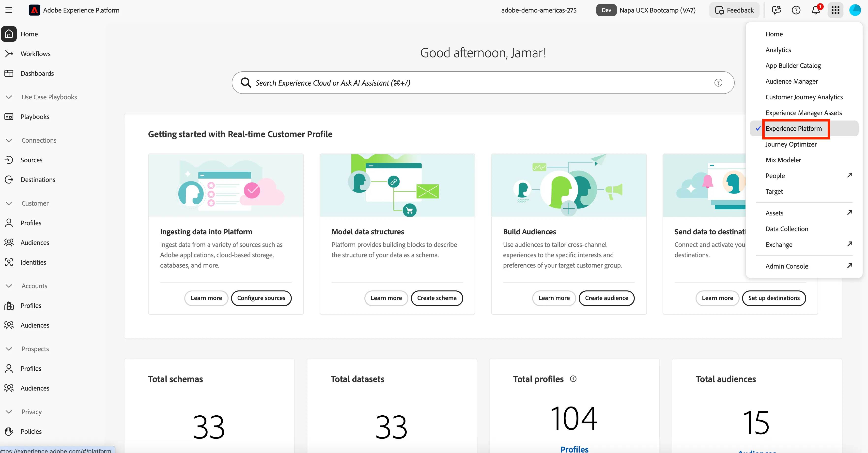
Task: Click the Dashboards icon in sidebar
Action: 9,73
